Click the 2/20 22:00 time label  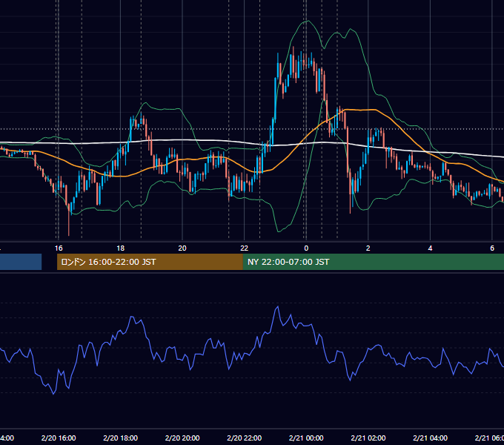tap(245, 438)
